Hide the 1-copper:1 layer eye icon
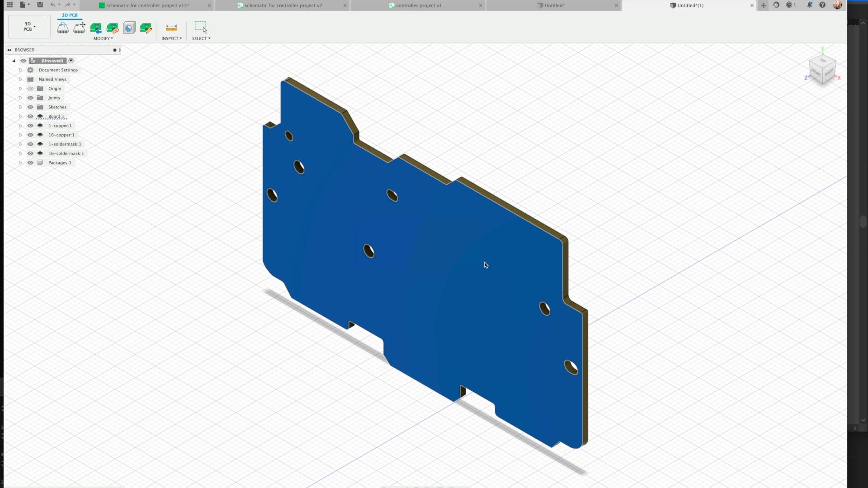 click(30, 126)
